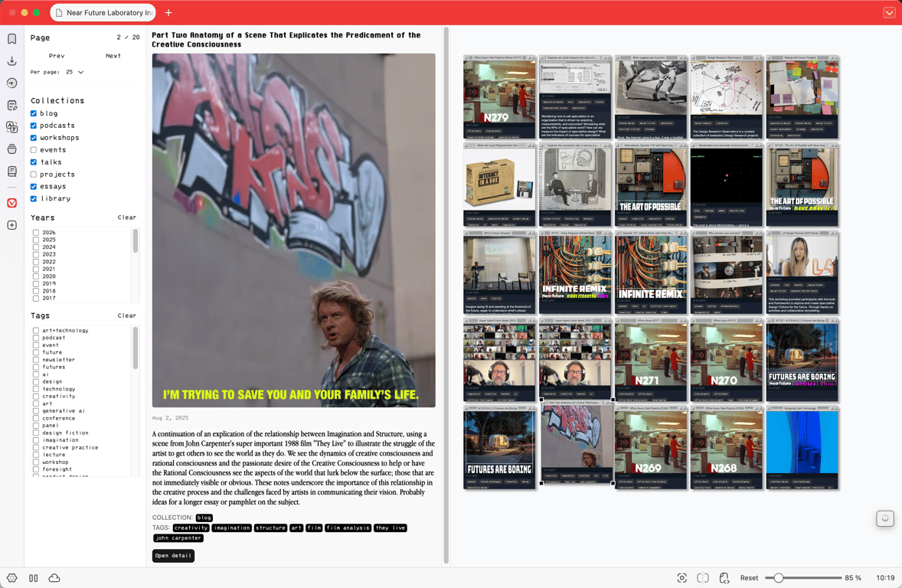The height and width of the screenshot is (588, 902).
Task: Click the Tags list scrollbar
Action: (x=136, y=348)
